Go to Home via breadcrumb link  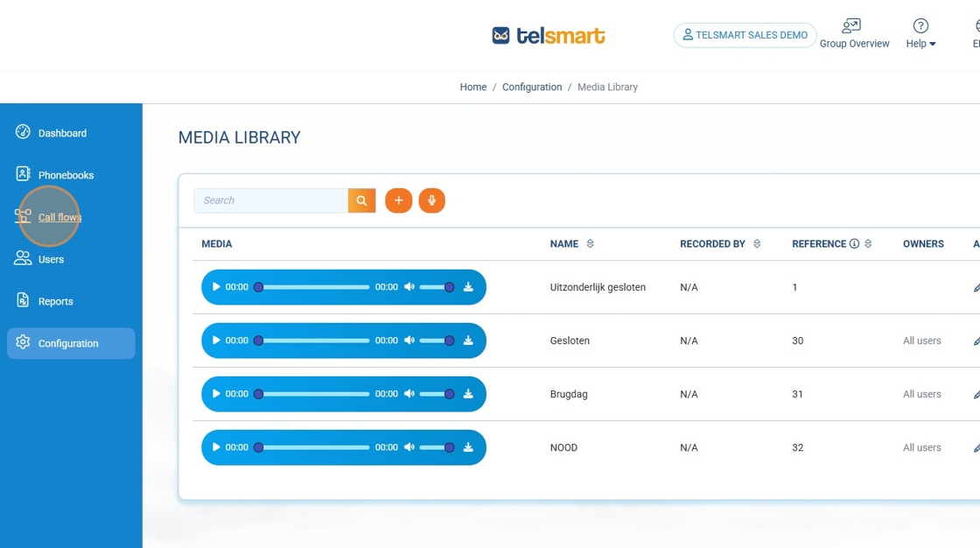(x=472, y=87)
